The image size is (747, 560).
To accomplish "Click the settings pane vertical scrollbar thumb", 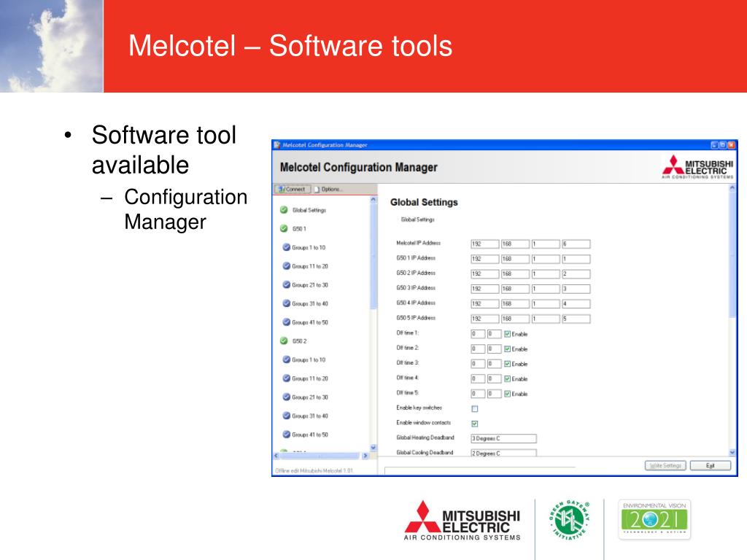I will pos(732,254).
